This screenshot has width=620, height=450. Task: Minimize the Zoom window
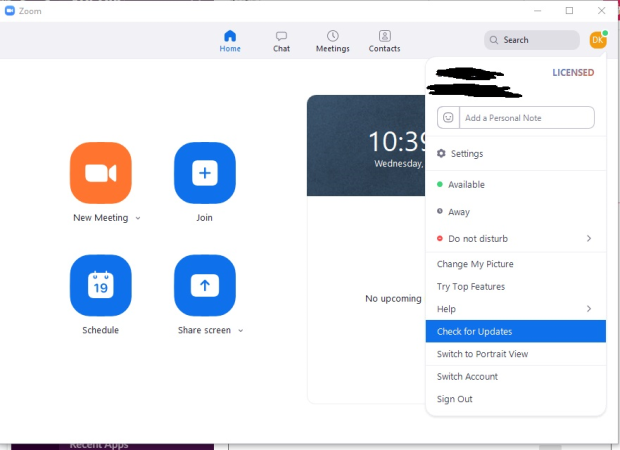(538, 11)
